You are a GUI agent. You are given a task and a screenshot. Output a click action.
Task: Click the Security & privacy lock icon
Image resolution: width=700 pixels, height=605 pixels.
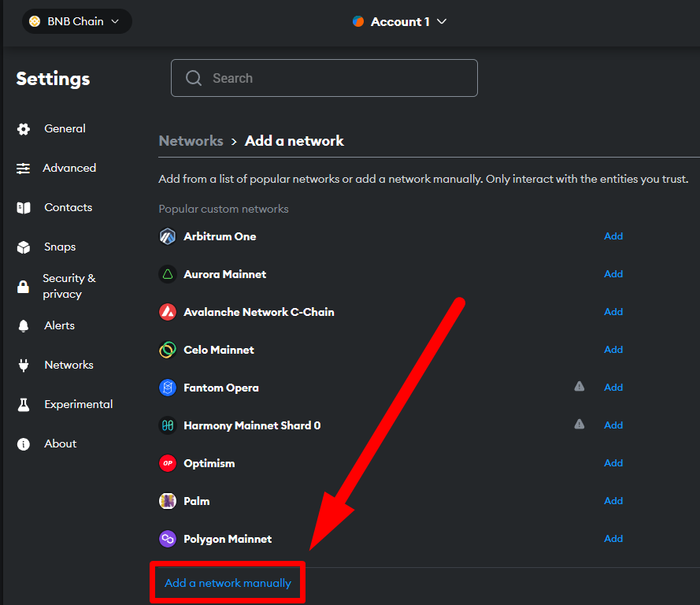tap(24, 287)
